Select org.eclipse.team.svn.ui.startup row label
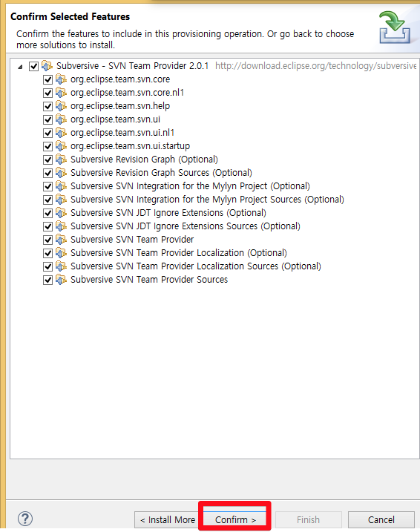 131,146
